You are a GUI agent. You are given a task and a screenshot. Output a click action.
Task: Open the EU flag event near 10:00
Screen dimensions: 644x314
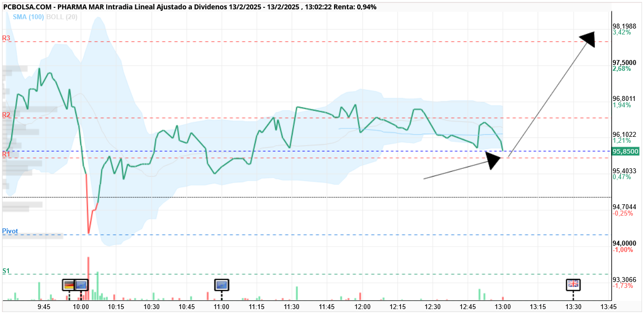click(81, 284)
